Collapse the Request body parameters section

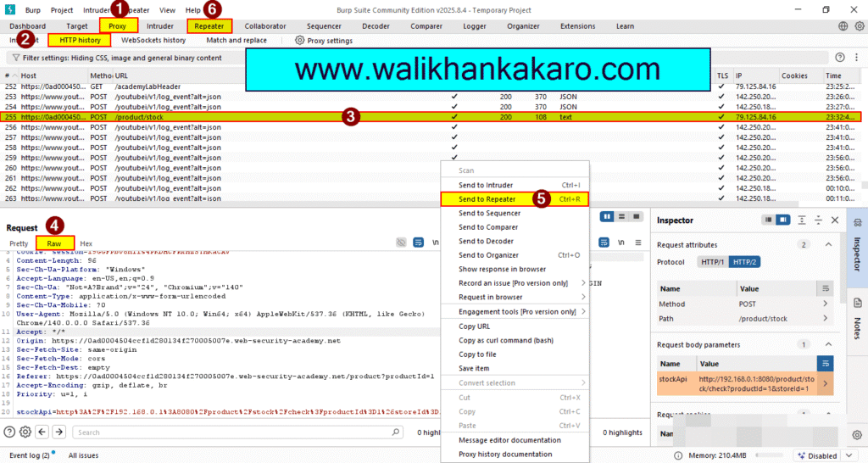coord(828,344)
